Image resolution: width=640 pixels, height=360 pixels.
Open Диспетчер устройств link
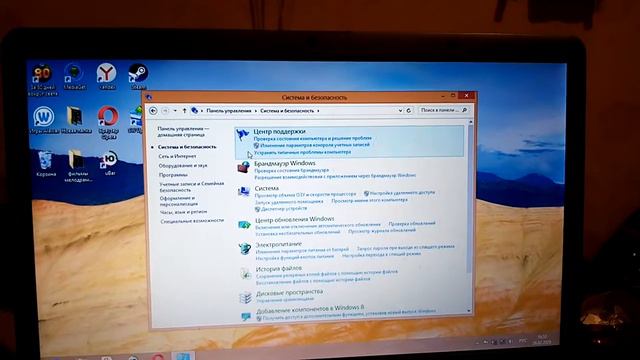click(284, 209)
